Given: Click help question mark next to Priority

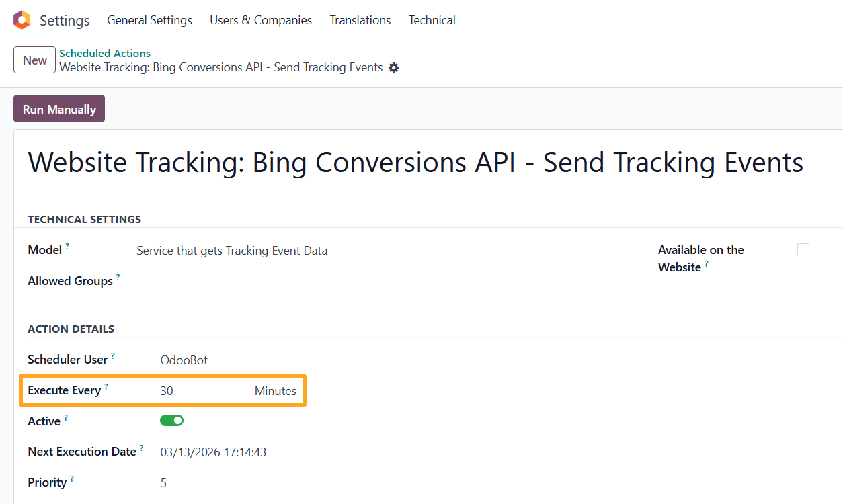Looking at the screenshot, I should pyautogui.click(x=72, y=479).
